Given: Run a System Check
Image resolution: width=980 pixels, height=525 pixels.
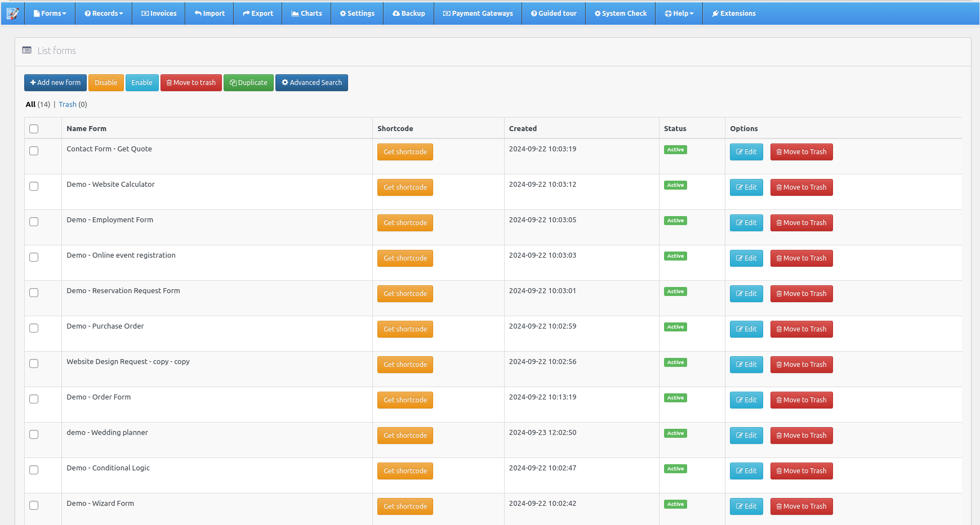Looking at the screenshot, I should click(620, 13).
